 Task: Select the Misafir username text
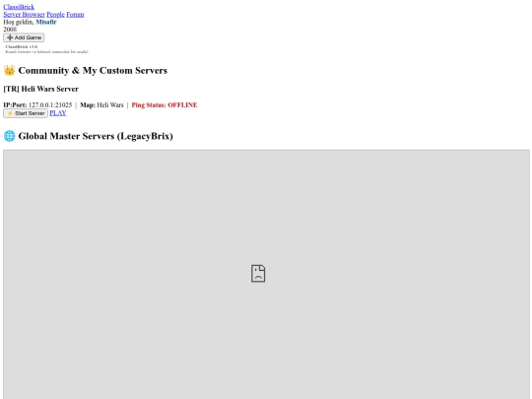(46, 22)
